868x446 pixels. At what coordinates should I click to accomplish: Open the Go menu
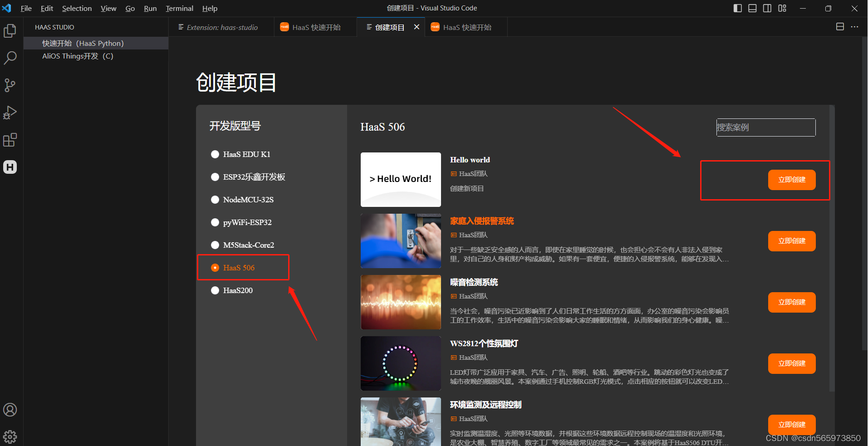pos(130,8)
